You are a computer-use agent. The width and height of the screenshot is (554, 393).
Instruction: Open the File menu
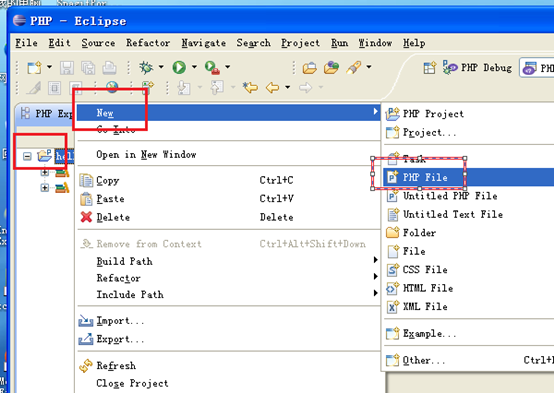point(26,43)
